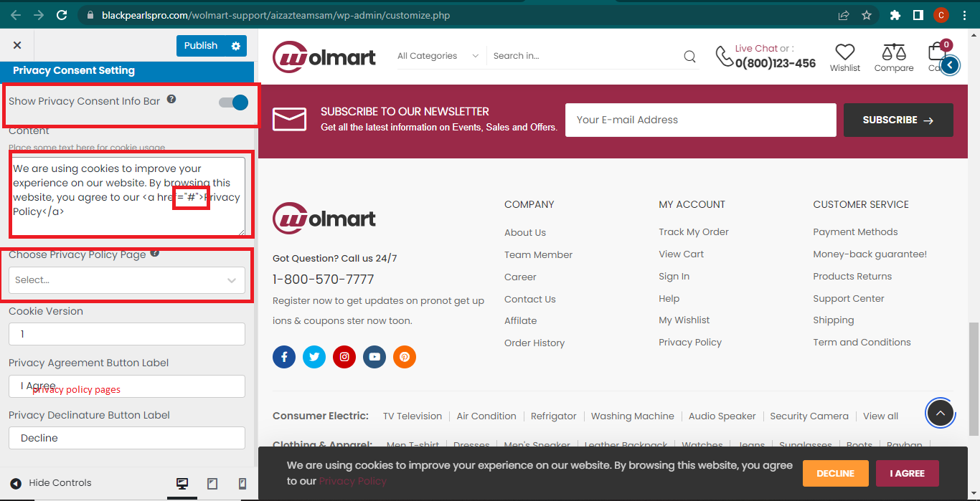
Task: Close the customizer with the X icon
Action: click(x=17, y=45)
